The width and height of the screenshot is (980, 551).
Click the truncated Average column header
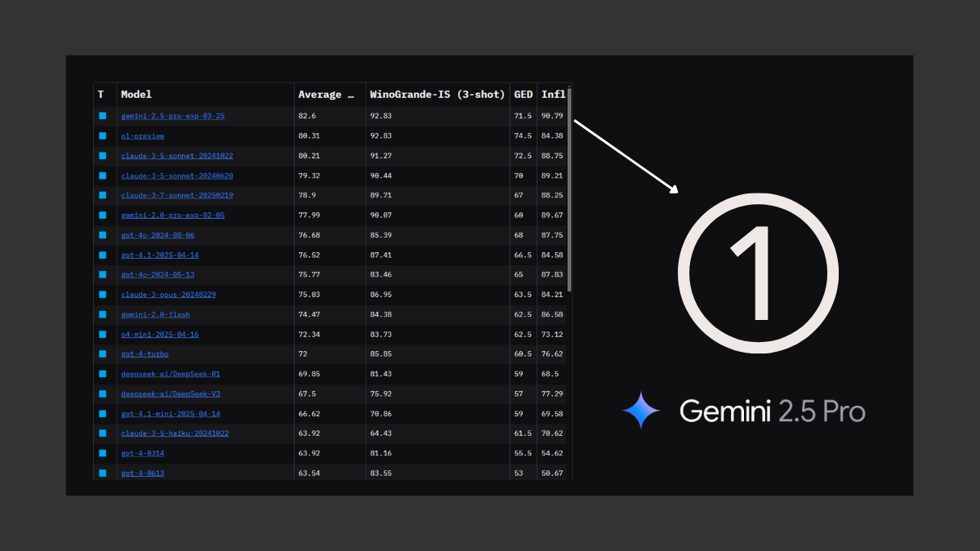[x=326, y=95]
